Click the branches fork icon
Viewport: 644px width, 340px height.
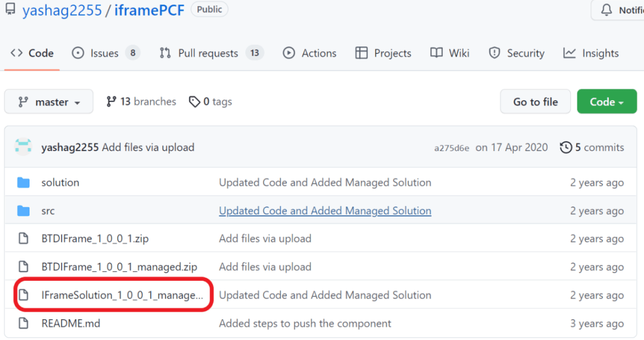[111, 101]
